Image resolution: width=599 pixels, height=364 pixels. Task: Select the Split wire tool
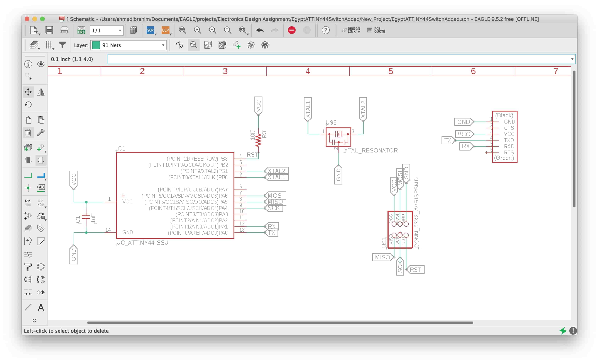[28, 241]
